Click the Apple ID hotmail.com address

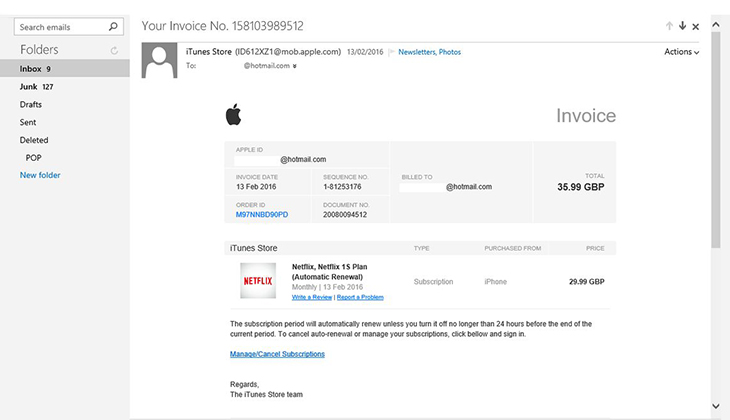tap(303, 159)
